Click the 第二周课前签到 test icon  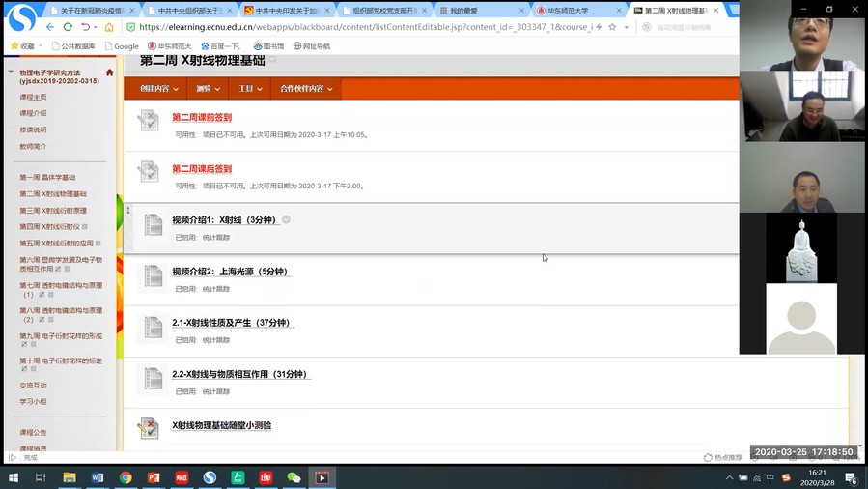(x=148, y=120)
